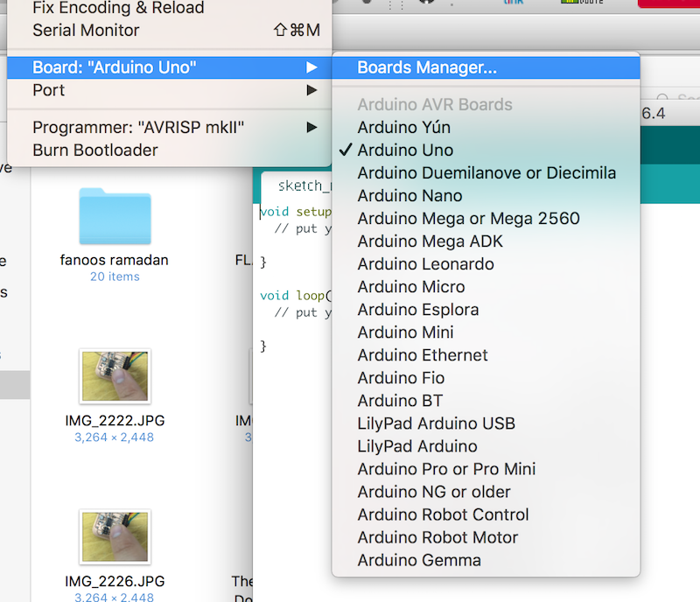Click Burn Bootloader in Tools menu
The image size is (700, 602).
click(170, 150)
